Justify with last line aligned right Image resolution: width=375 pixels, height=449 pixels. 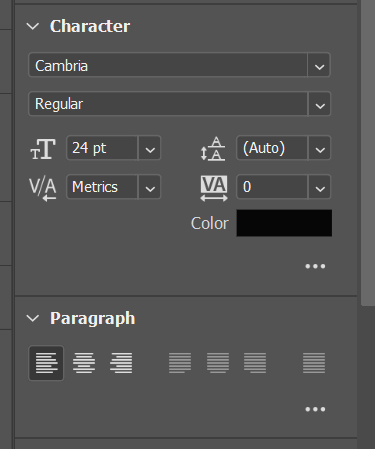pyautogui.click(x=255, y=363)
